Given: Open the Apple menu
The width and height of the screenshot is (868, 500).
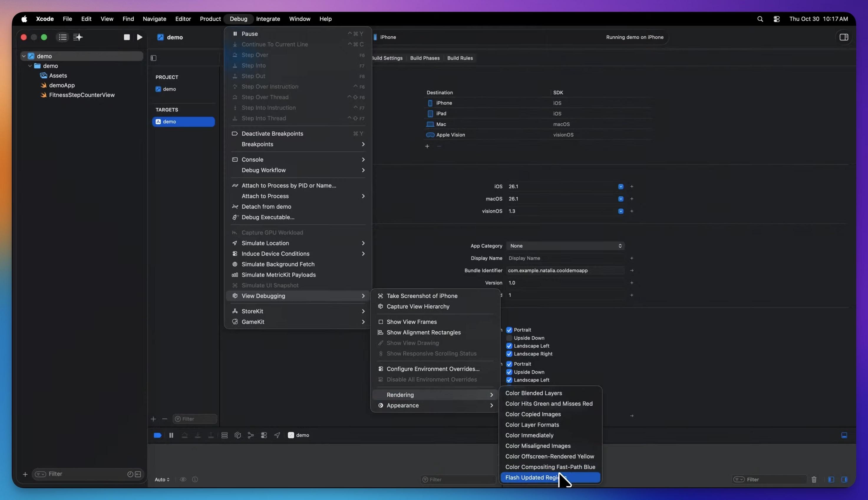Looking at the screenshot, I should [24, 19].
